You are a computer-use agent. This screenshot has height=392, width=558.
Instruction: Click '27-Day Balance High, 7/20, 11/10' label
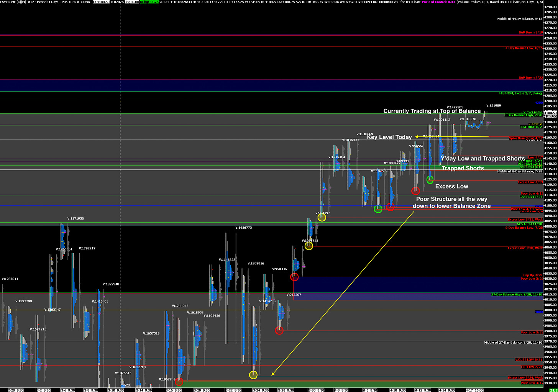[517, 295]
